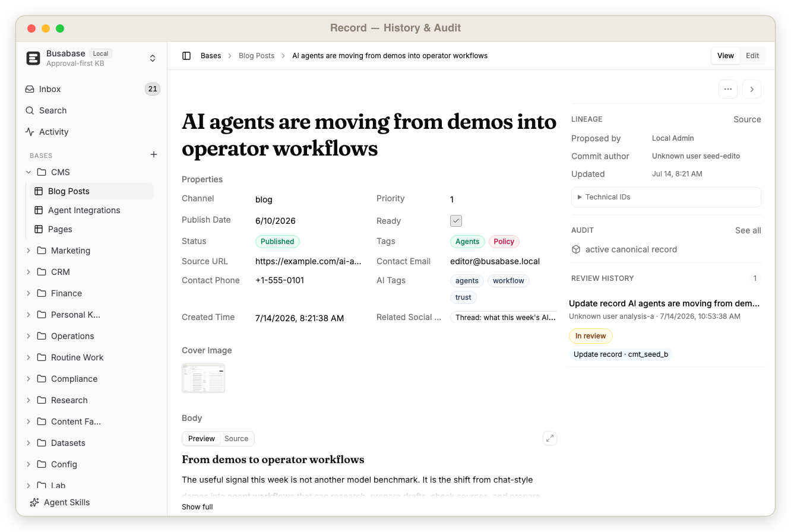Screen dimensions: 791x532
Task: Click the Marketing folder icon
Action: tap(42, 251)
